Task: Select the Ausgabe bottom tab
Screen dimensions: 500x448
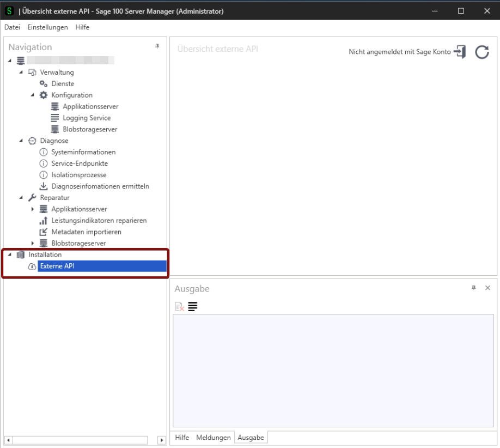Action: click(x=251, y=438)
